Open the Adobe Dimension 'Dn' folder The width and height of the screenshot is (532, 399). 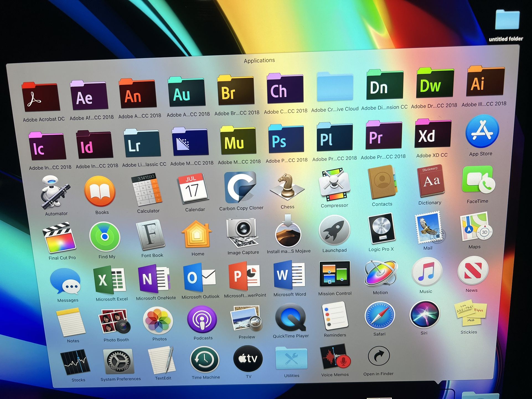coord(385,85)
